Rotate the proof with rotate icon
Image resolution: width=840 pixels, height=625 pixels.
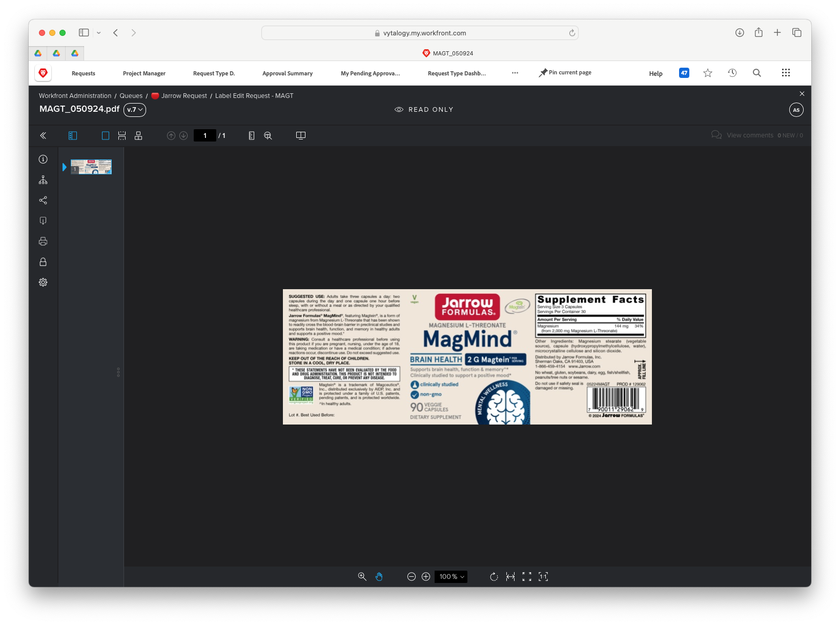click(494, 577)
